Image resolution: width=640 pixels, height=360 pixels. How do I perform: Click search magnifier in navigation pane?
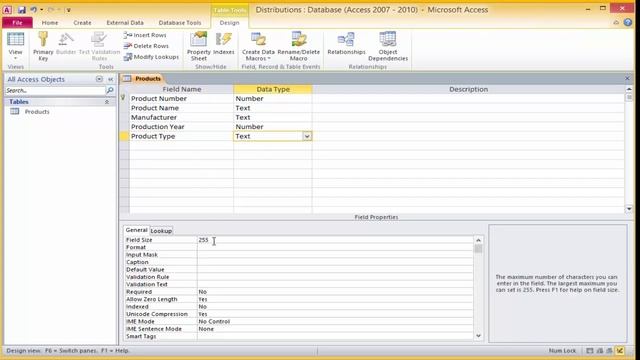pyautogui.click(x=110, y=90)
